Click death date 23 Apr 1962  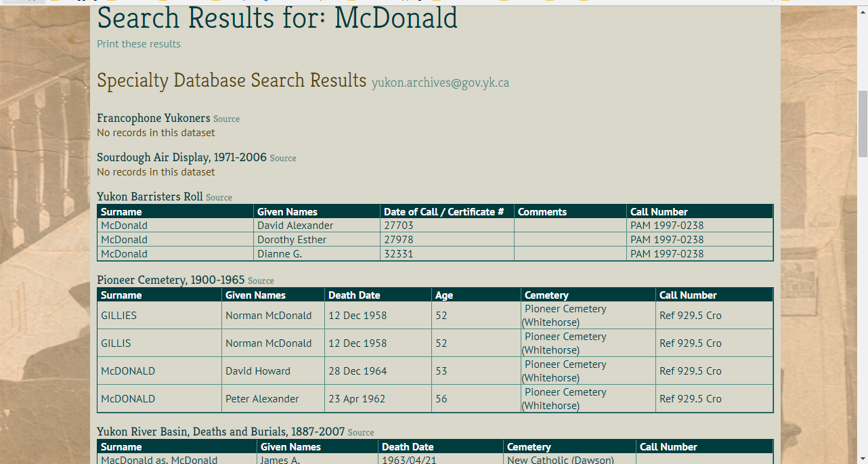coord(357,399)
